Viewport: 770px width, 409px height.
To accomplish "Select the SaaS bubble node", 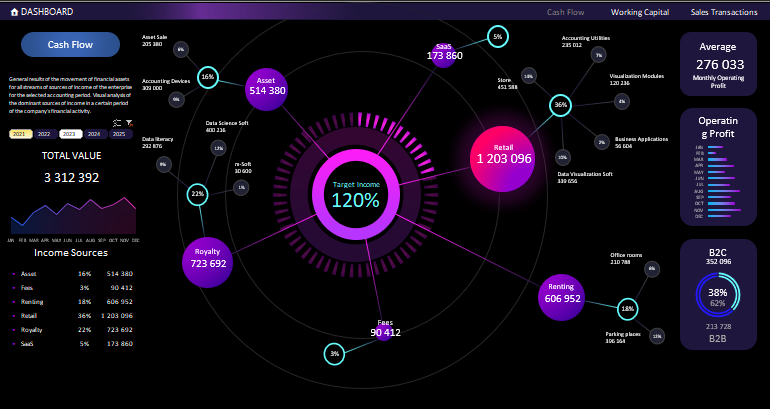I will click(444, 53).
